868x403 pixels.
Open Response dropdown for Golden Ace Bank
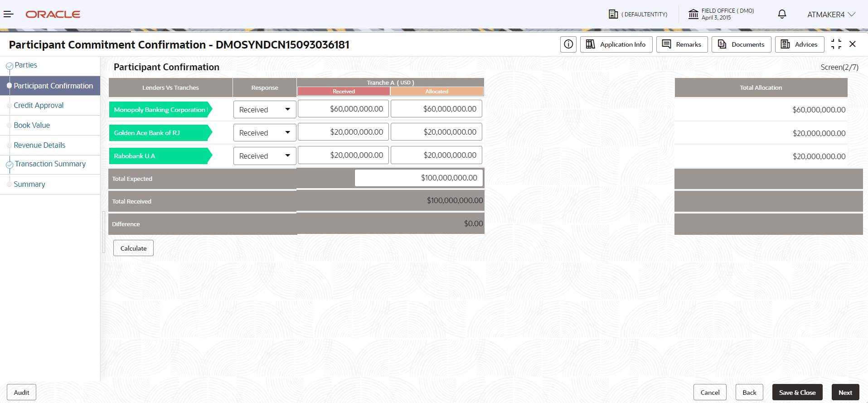265,133
